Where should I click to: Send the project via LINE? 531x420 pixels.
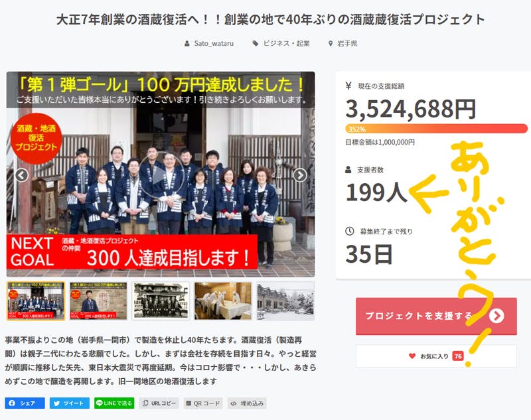114,403
